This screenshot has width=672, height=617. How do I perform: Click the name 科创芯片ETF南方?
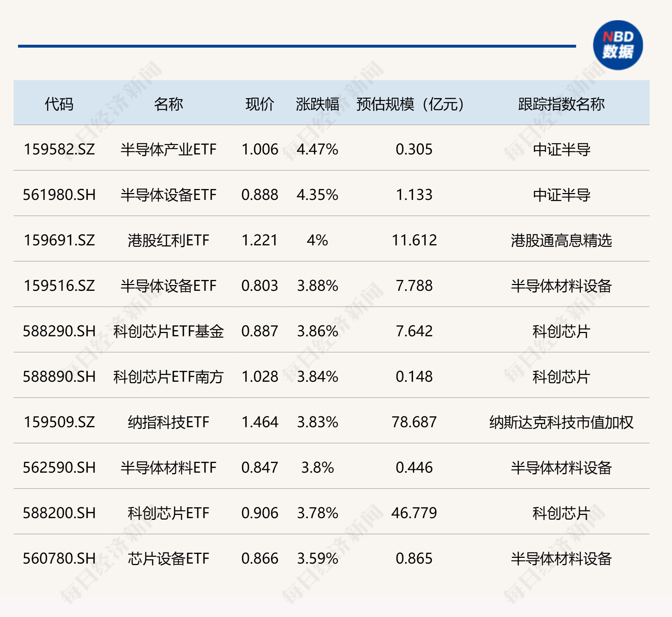169,377
